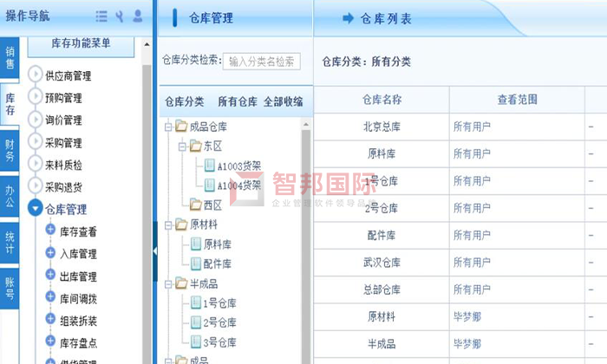The height and width of the screenshot is (364, 607).
Task: Click 3号仓库 document icon in tree
Action: click(196, 341)
